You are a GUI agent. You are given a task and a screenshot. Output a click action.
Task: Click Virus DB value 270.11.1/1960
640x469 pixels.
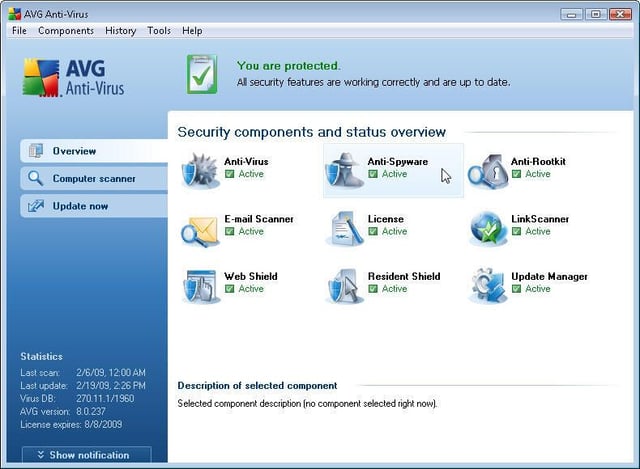coord(105,398)
